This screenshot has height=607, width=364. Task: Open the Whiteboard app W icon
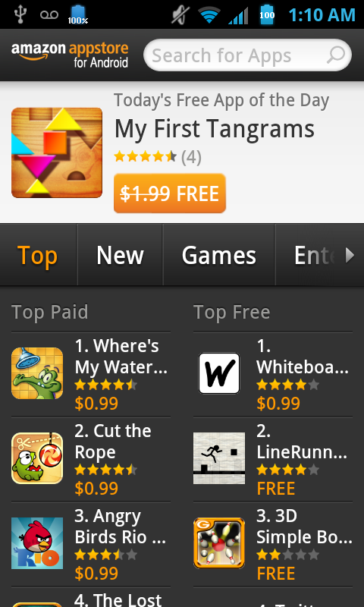[219, 373]
